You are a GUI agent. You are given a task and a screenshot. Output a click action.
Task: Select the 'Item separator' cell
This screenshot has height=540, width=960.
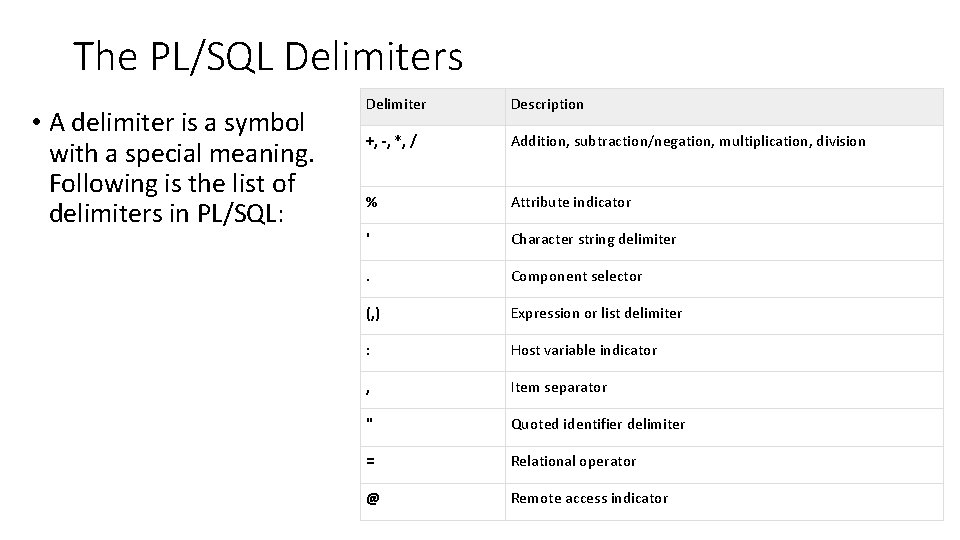tap(559, 387)
